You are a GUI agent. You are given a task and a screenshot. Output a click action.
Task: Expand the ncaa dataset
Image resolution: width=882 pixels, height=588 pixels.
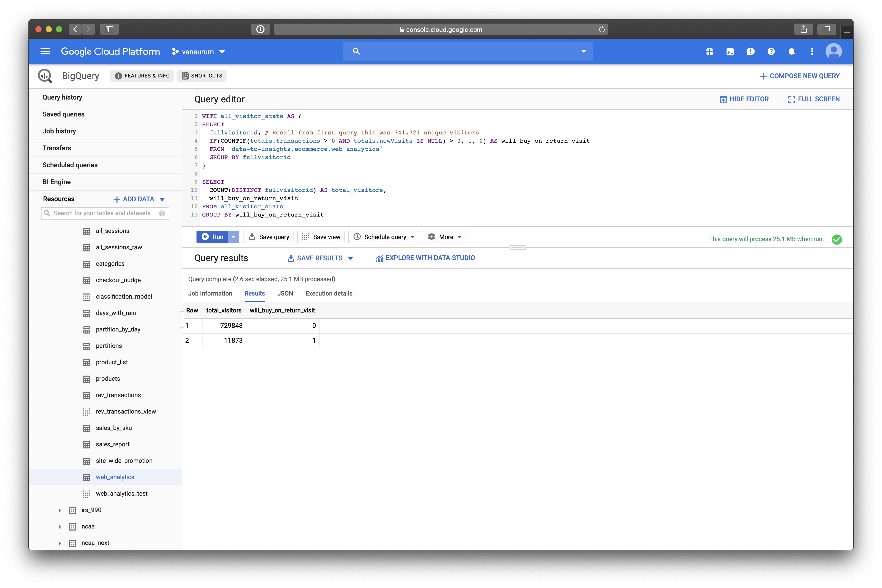coord(60,527)
